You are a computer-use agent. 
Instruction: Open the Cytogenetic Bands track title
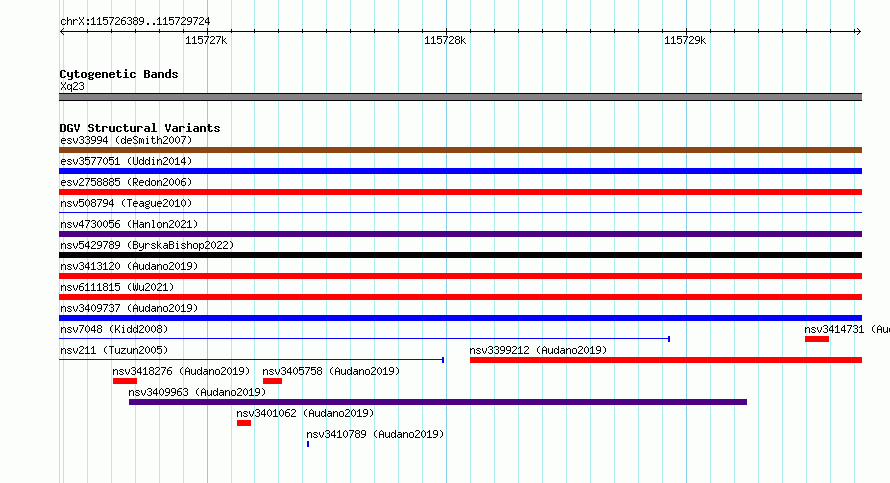coord(119,74)
